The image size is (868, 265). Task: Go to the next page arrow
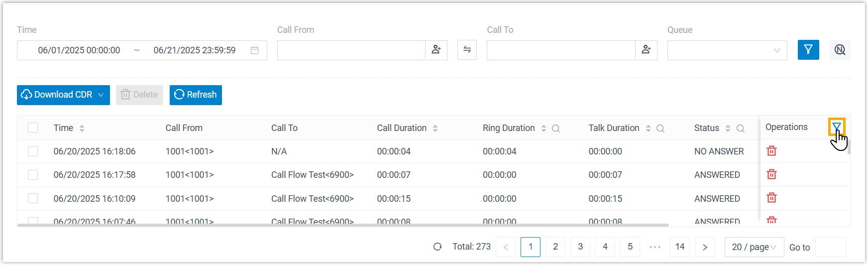point(705,247)
